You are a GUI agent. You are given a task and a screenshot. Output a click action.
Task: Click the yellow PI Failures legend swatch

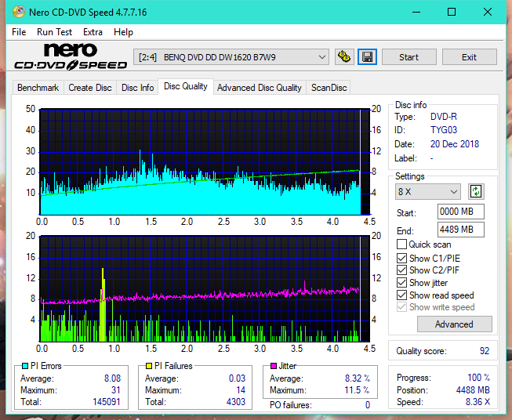[149, 366]
